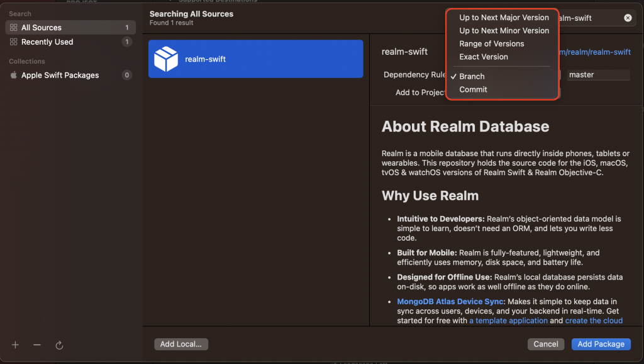The image size is (644, 364).
Task: Click the Apple logo collection icon
Action: (14, 76)
